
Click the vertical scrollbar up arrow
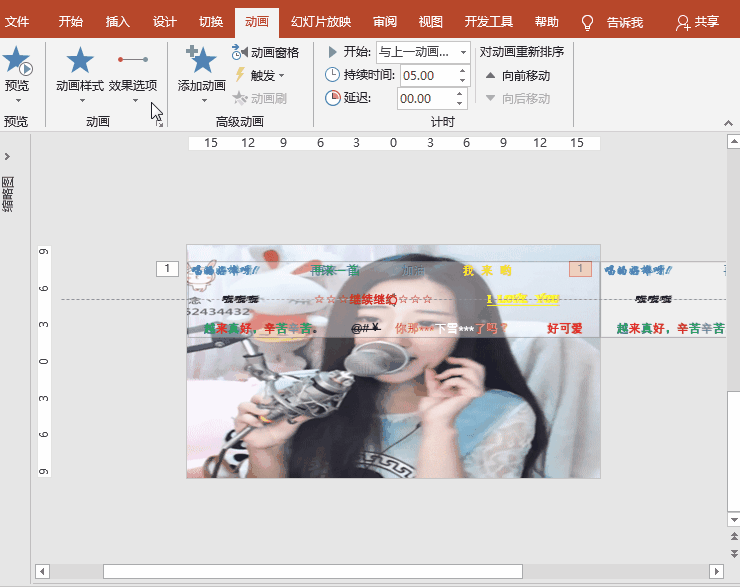pos(733,141)
